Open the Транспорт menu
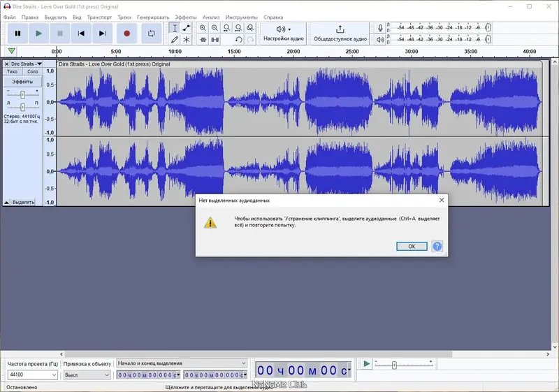 (99, 17)
